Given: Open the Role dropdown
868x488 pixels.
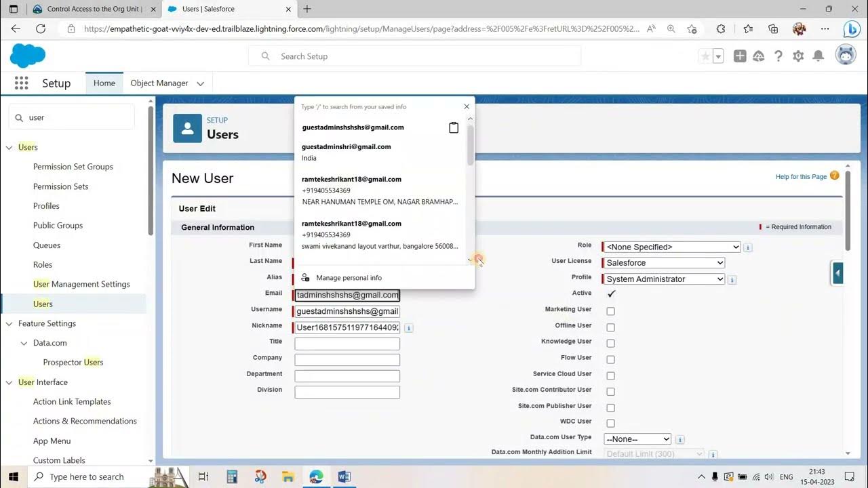Looking at the screenshot, I should tap(671, 247).
